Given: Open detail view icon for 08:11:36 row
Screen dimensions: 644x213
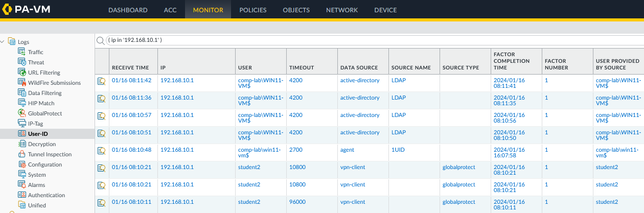Looking at the screenshot, I should (102, 98).
